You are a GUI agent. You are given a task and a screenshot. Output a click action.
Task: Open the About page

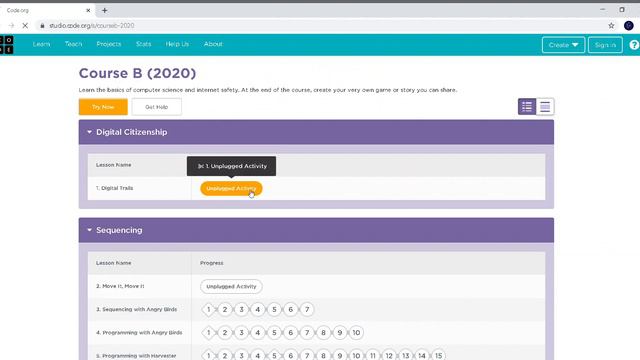[x=213, y=44]
